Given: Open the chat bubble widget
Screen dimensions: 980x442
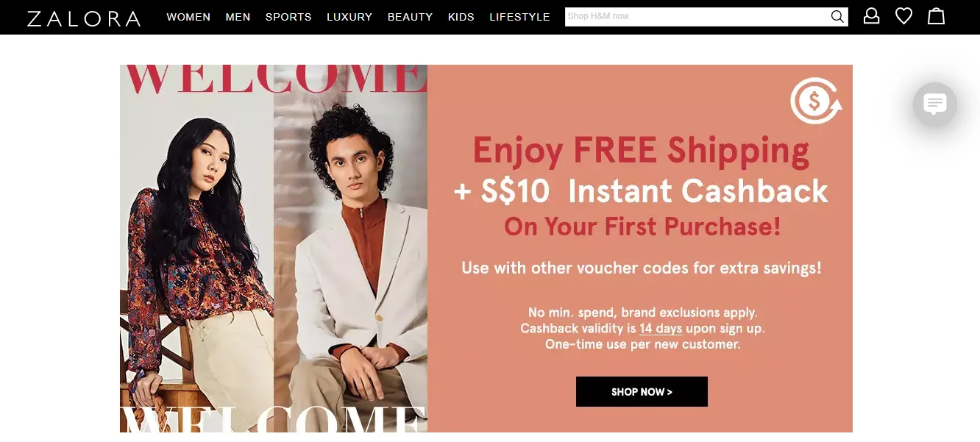Looking at the screenshot, I should (935, 104).
